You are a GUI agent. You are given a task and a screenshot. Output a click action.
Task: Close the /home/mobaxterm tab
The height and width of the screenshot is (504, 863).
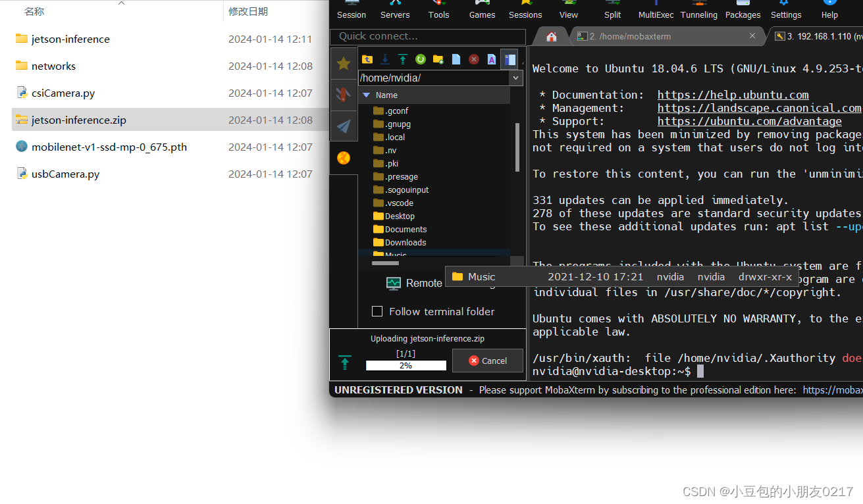click(x=752, y=36)
